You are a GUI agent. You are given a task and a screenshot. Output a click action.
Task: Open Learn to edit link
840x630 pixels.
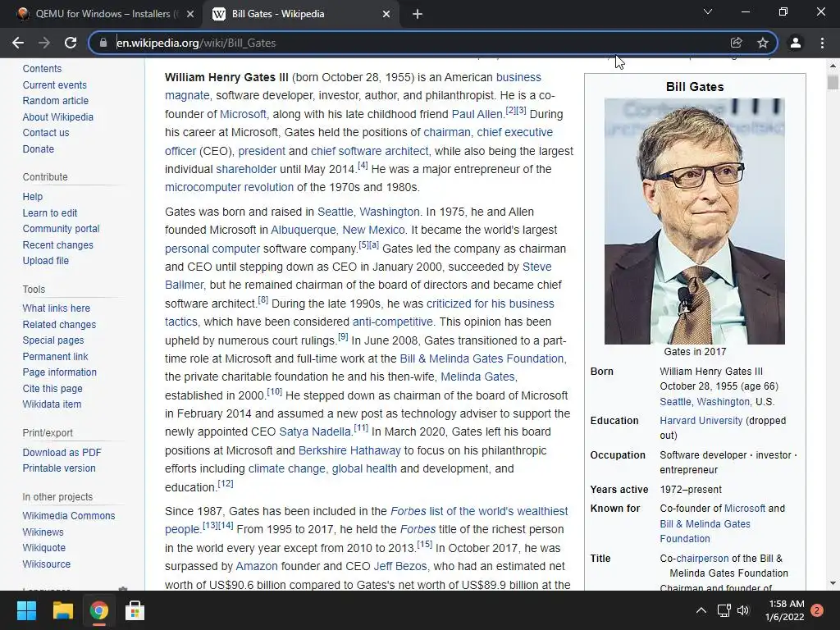[50, 212]
